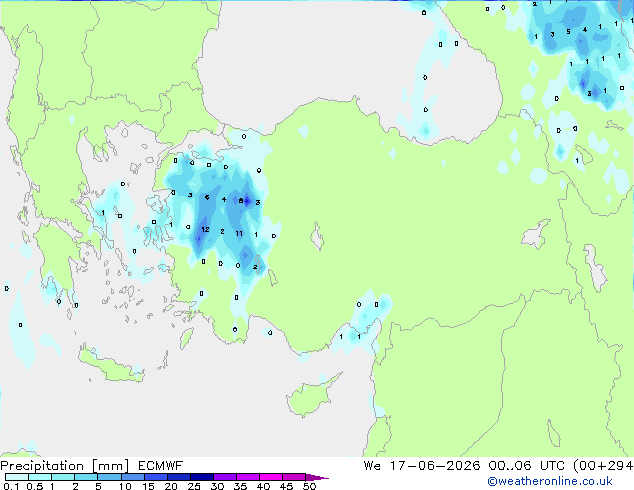Click the '30' legend scale label
Screen dimensions: 634x490
click(217, 486)
